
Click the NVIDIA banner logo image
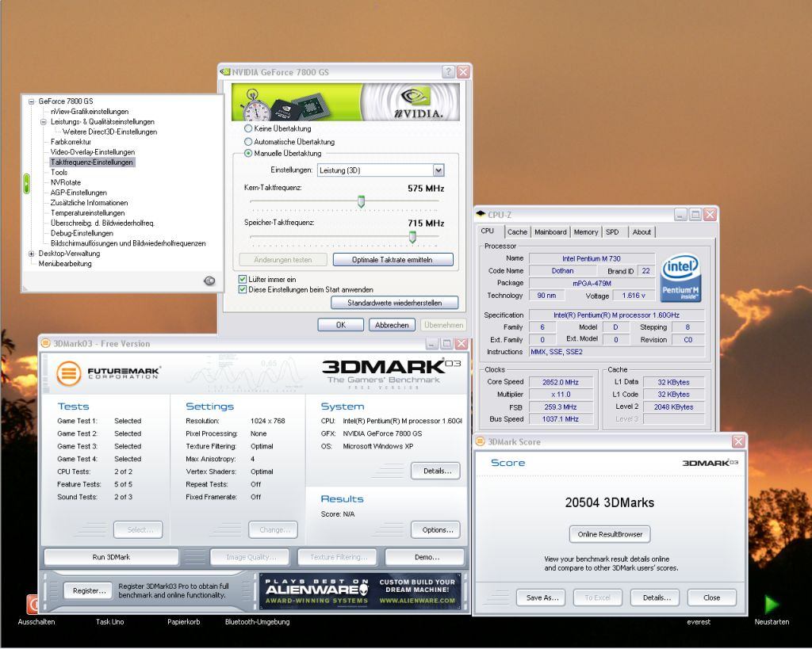(x=346, y=102)
